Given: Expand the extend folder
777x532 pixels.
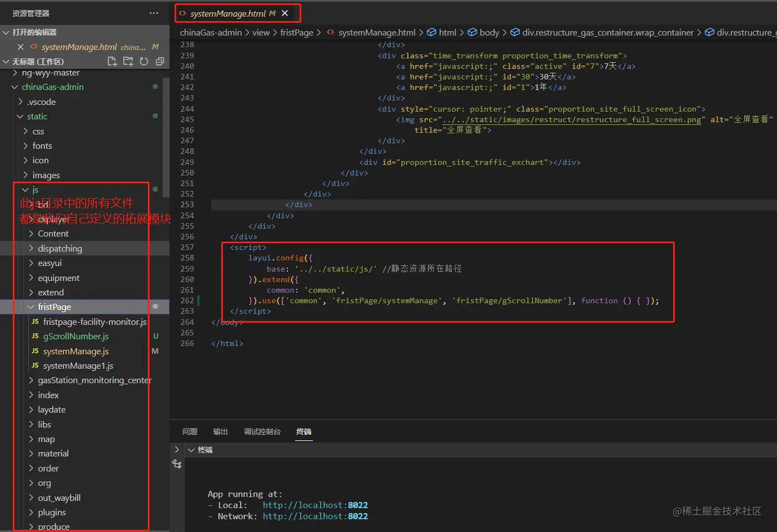Looking at the screenshot, I should coord(31,293).
